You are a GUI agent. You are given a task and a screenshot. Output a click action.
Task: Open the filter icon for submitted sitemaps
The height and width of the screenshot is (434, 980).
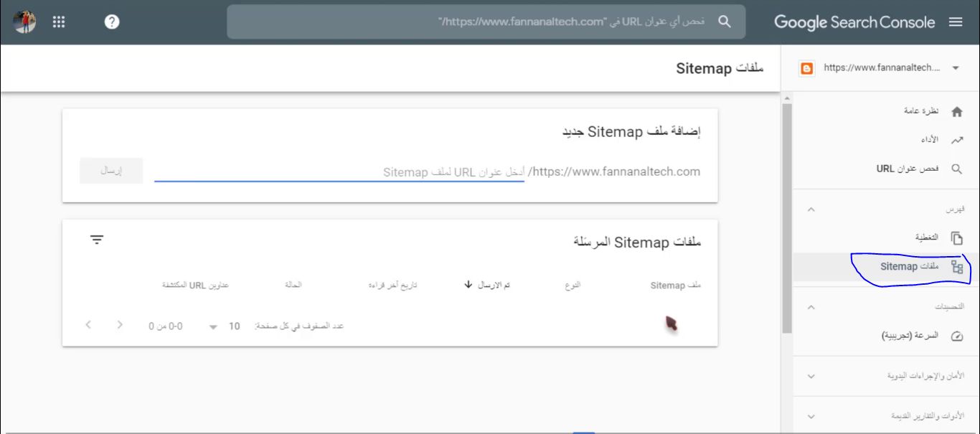tap(97, 240)
